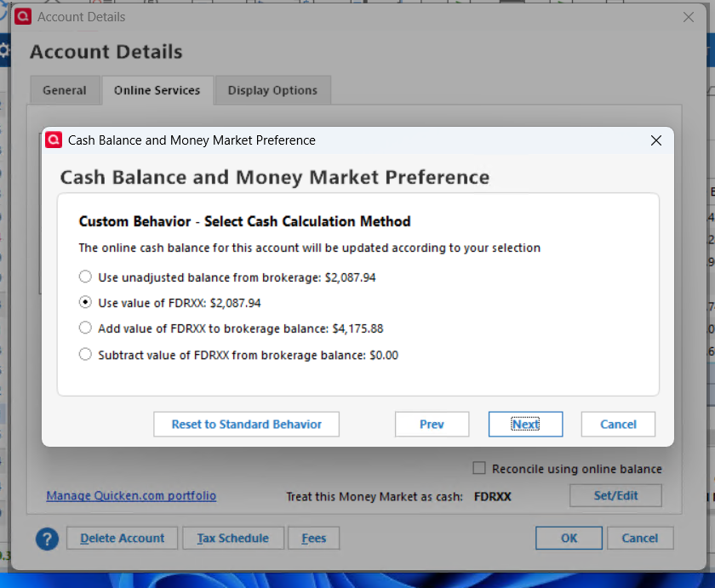
Task: Click the Custom Behavior heading text
Action: [x=245, y=221]
